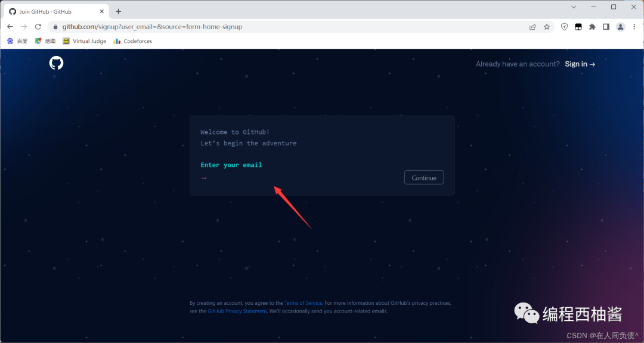Click the GitHub Octocat logo

tap(56, 63)
